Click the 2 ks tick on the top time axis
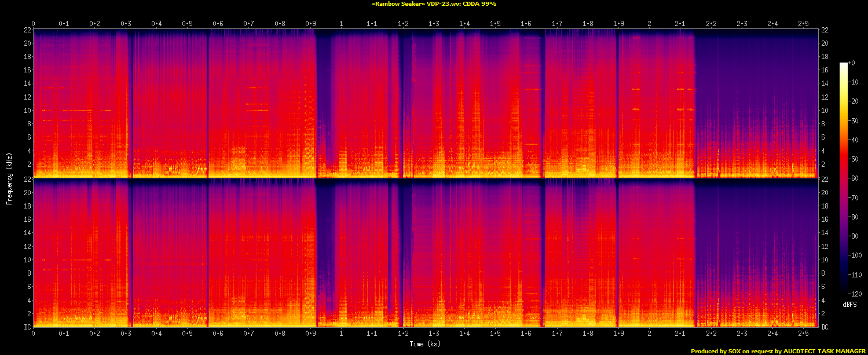 (x=649, y=24)
